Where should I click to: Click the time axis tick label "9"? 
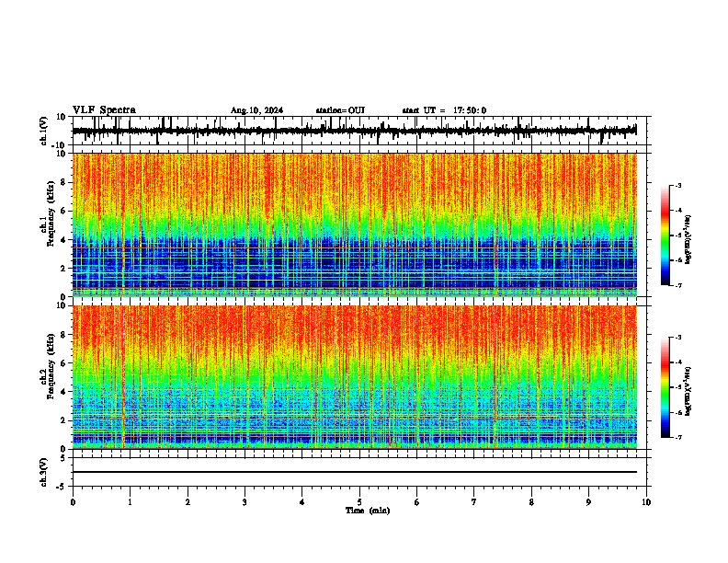tap(588, 502)
